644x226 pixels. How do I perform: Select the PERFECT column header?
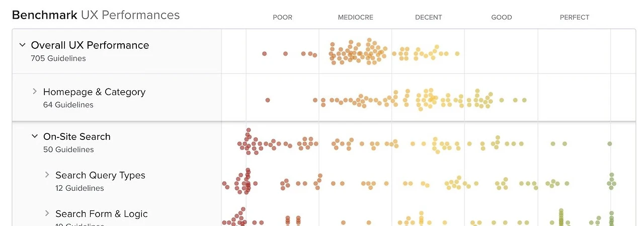point(575,17)
